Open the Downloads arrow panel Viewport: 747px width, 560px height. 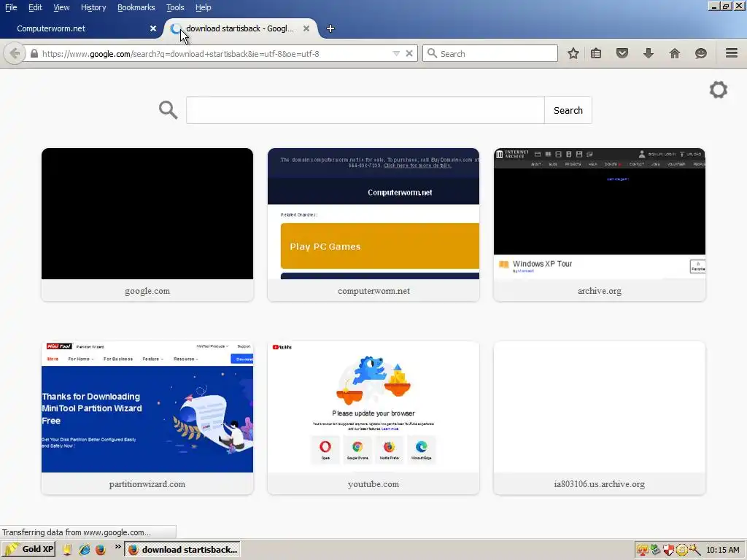649,53
